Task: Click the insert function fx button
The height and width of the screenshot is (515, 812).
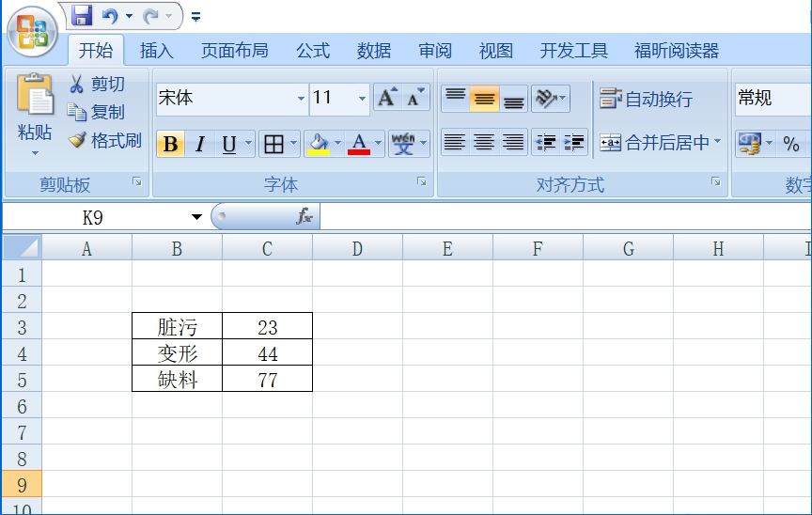Action: pyautogui.click(x=304, y=216)
